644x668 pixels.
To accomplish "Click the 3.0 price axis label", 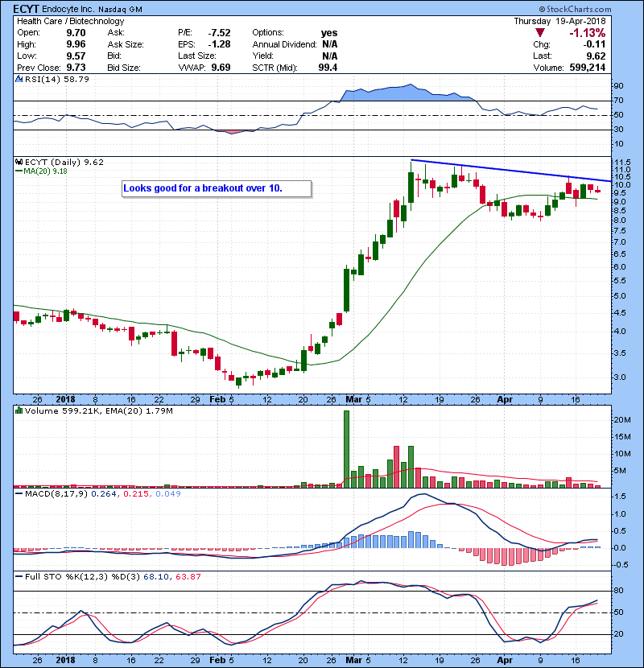I will tap(621, 377).
